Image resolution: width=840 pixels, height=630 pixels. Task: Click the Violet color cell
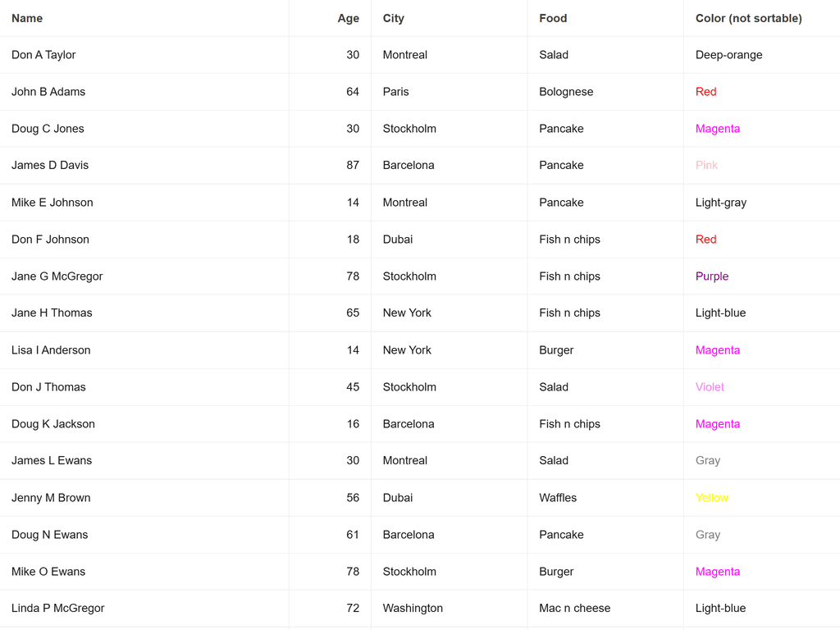[x=710, y=387]
